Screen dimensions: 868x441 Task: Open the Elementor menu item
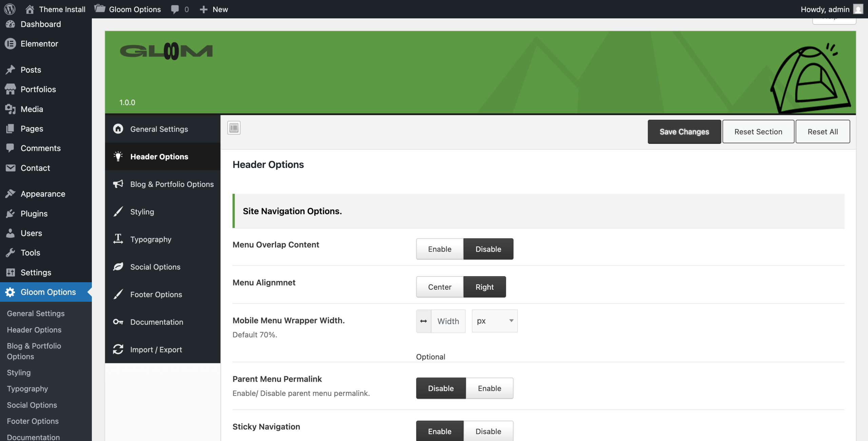click(x=46, y=43)
